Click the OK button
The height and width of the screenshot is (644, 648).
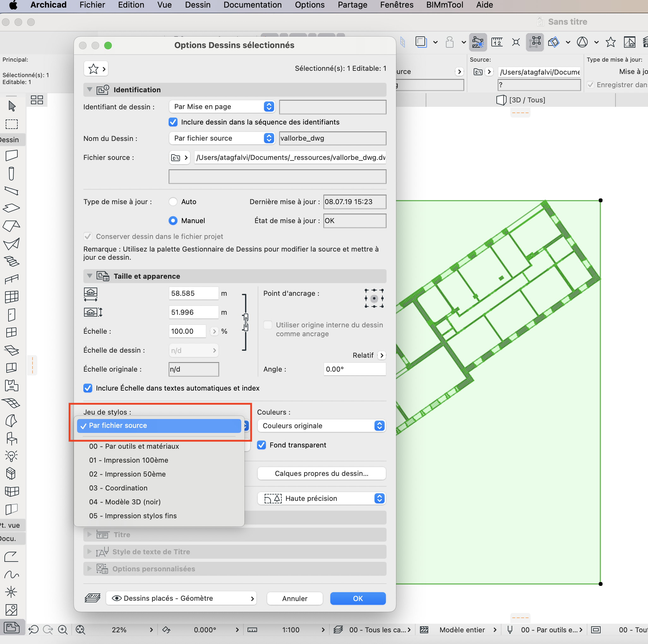click(357, 598)
